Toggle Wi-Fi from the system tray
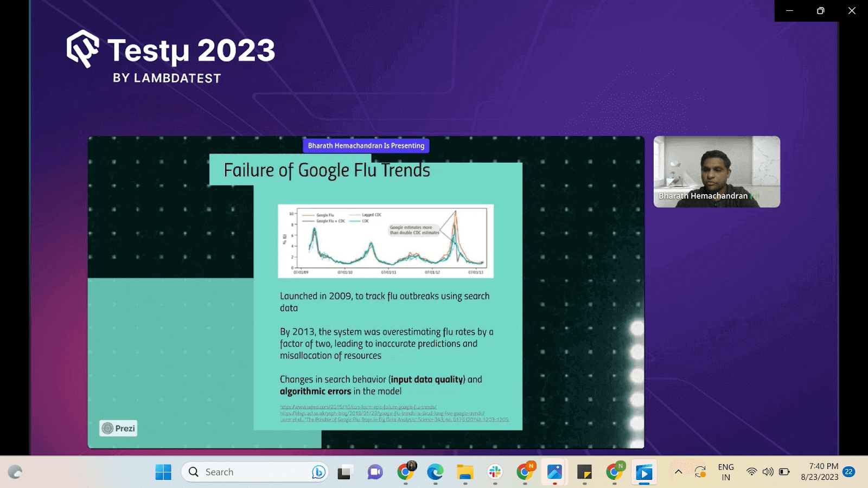Screen dimensions: 868x488 pyautogui.click(x=751, y=471)
